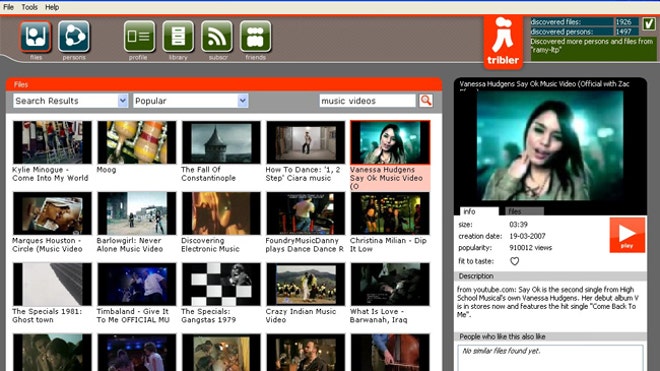Open the friends icon
The width and height of the screenshot is (660, 371).
[255, 36]
